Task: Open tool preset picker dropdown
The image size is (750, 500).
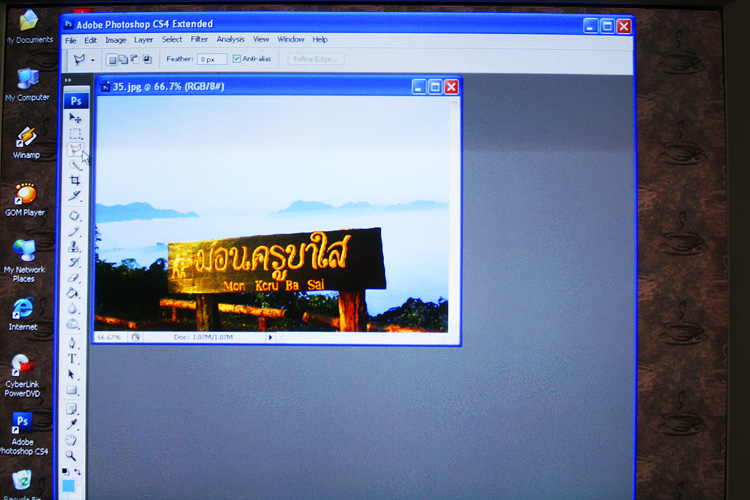Action: click(93, 60)
